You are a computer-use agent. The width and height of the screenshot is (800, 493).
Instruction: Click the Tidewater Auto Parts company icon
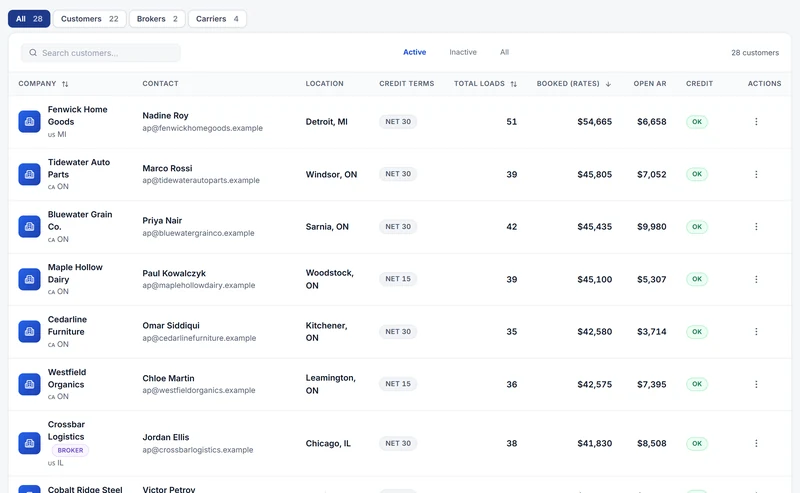pyautogui.click(x=30, y=174)
